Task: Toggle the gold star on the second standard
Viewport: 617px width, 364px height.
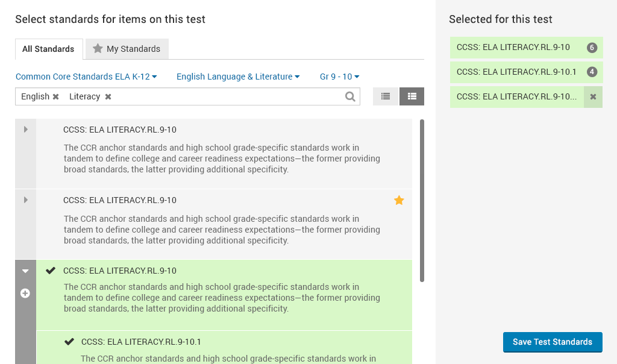Action: point(399,200)
